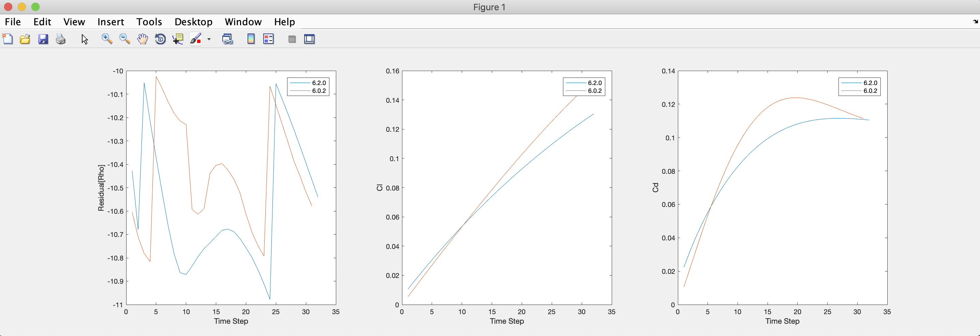
Task: Click the Figure 1 window title
Action: click(489, 7)
